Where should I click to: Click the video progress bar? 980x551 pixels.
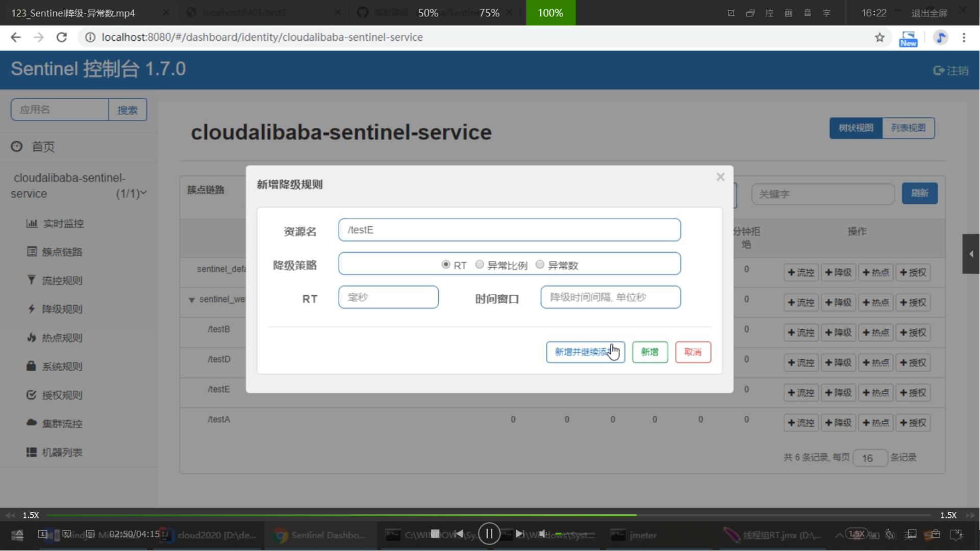pyautogui.click(x=490, y=515)
